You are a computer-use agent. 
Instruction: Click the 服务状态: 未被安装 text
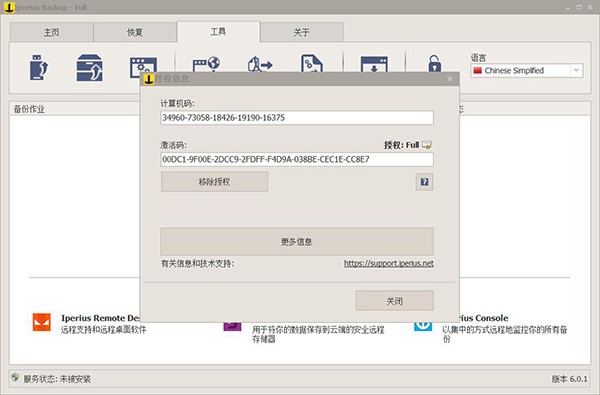[57, 379]
